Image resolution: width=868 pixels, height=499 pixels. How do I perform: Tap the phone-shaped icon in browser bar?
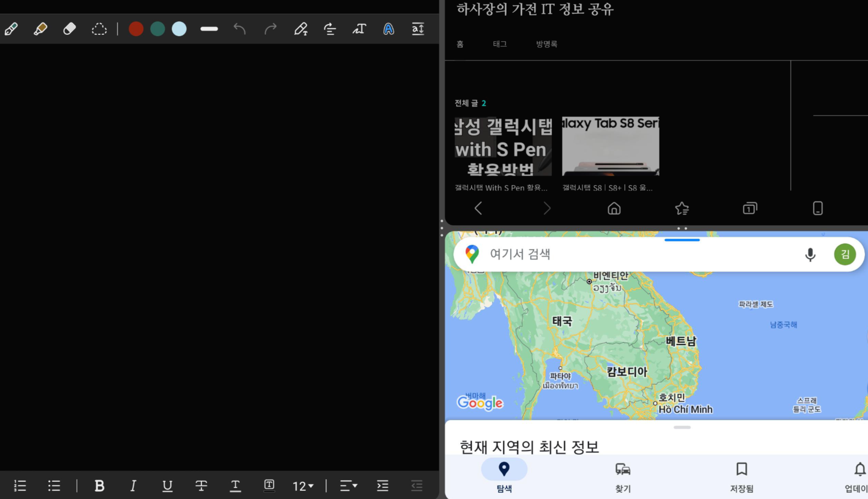click(x=818, y=208)
